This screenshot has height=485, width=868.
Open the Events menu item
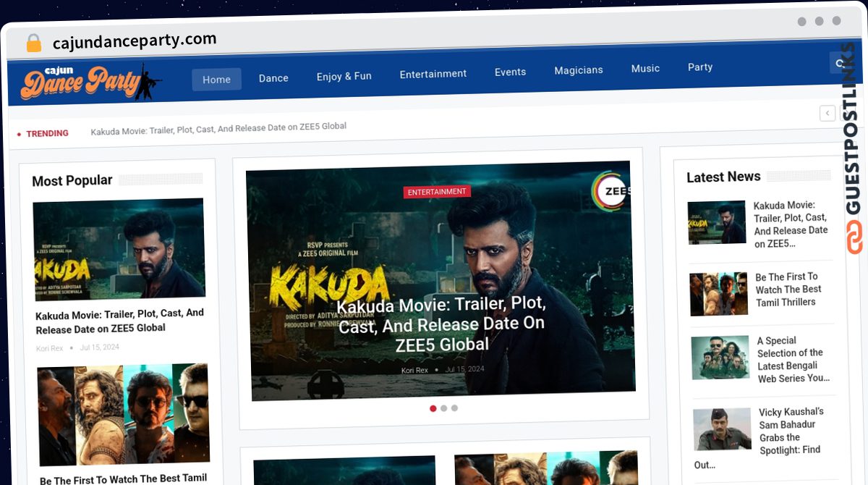tap(510, 72)
